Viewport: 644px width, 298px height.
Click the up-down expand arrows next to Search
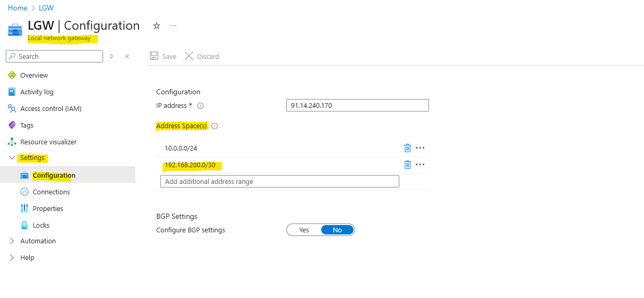click(111, 56)
